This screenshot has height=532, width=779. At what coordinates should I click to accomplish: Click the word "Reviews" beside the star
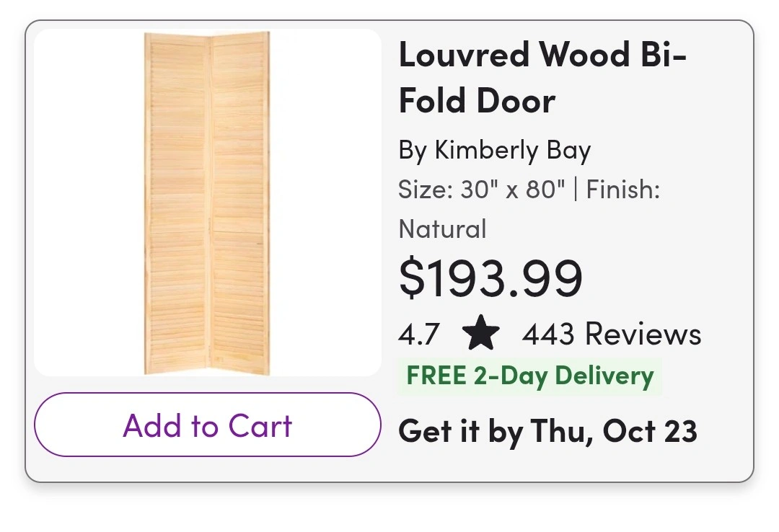[x=643, y=334]
